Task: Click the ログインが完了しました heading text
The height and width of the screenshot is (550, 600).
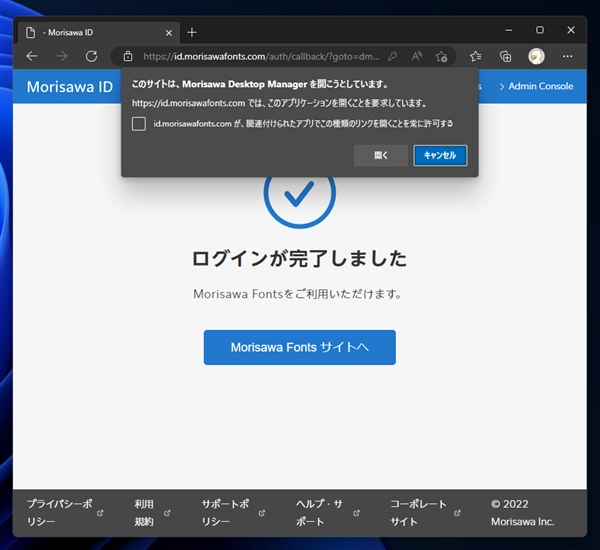Action: coord(299,258)
